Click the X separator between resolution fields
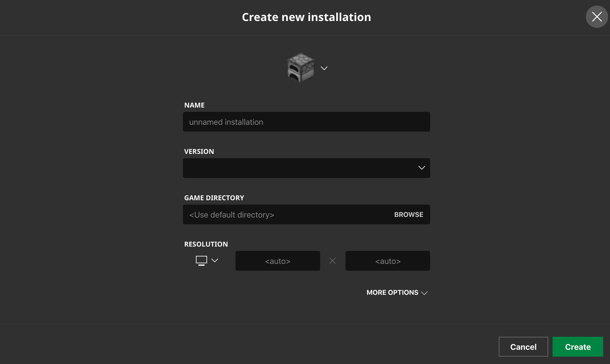Viewport: 610px width, 364px height. point(333,261)
